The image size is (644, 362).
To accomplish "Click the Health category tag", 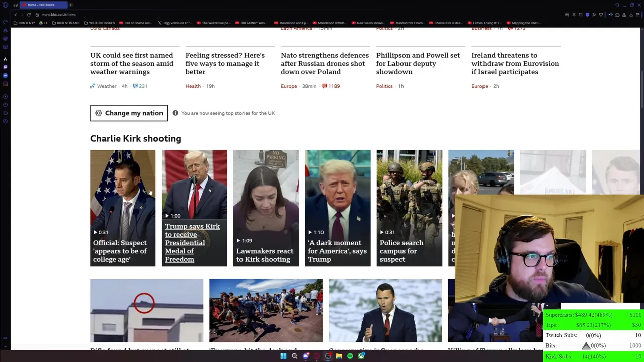I will [193, 86].
